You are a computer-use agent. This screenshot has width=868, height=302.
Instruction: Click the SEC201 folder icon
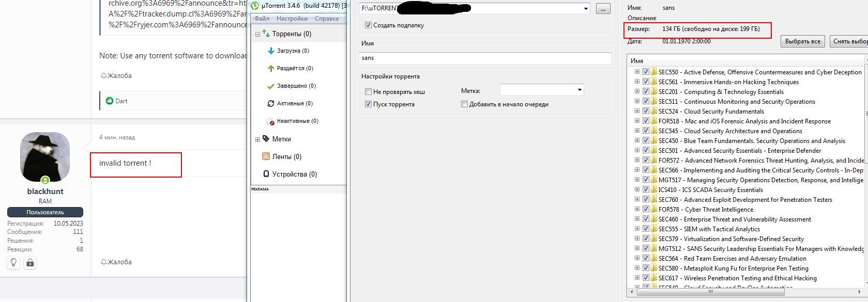(x=653, y=92)
